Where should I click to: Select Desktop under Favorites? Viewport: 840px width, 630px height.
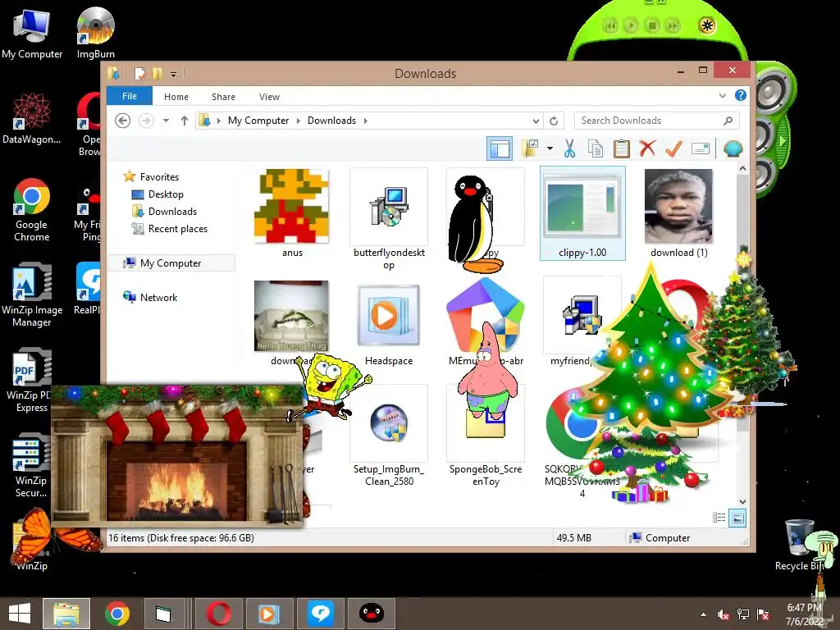[x=166, y=194]
